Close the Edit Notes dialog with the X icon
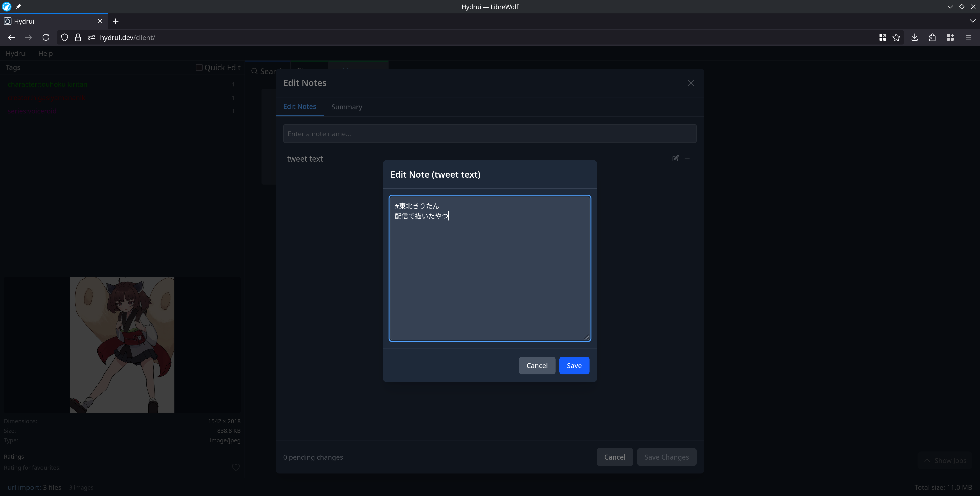The width and height of the screenshot is (980, 496). coord(691,83)
